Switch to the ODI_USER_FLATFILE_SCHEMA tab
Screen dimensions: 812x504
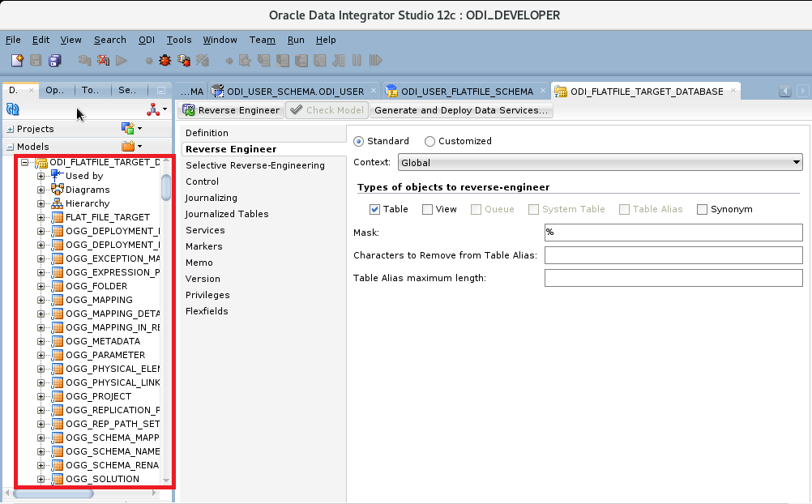tap(467, 92)
